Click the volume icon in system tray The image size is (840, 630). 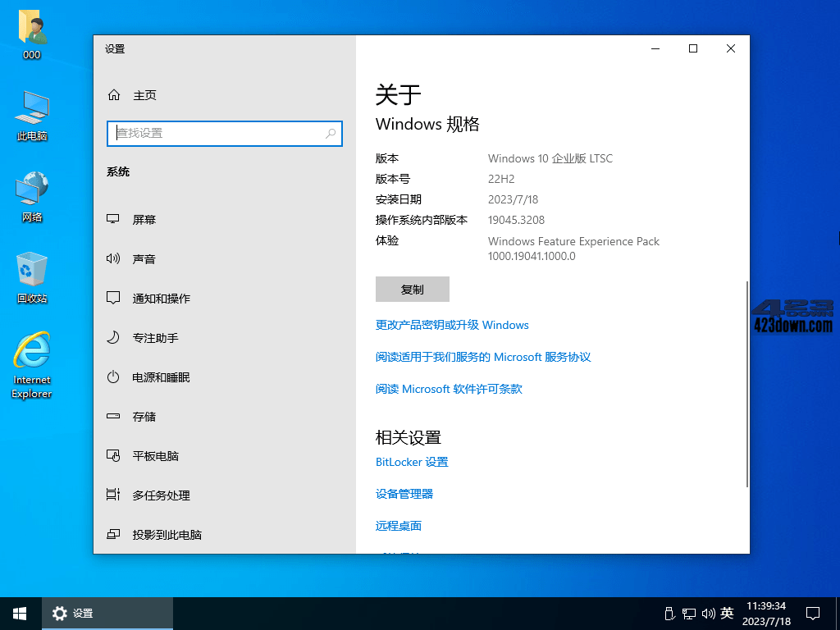(708, 613)
